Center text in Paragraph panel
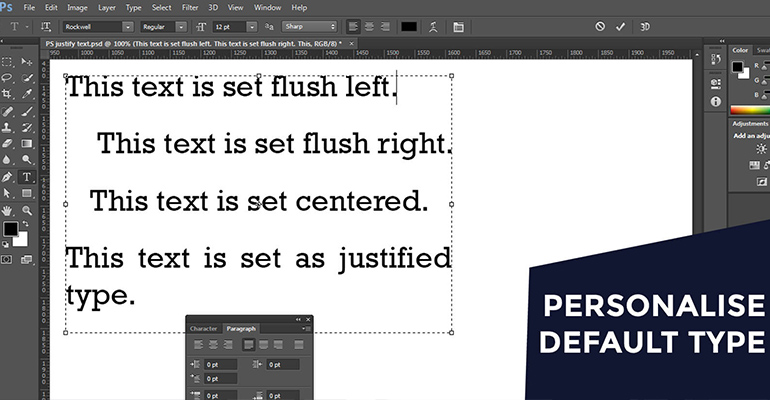 point(213,345)
